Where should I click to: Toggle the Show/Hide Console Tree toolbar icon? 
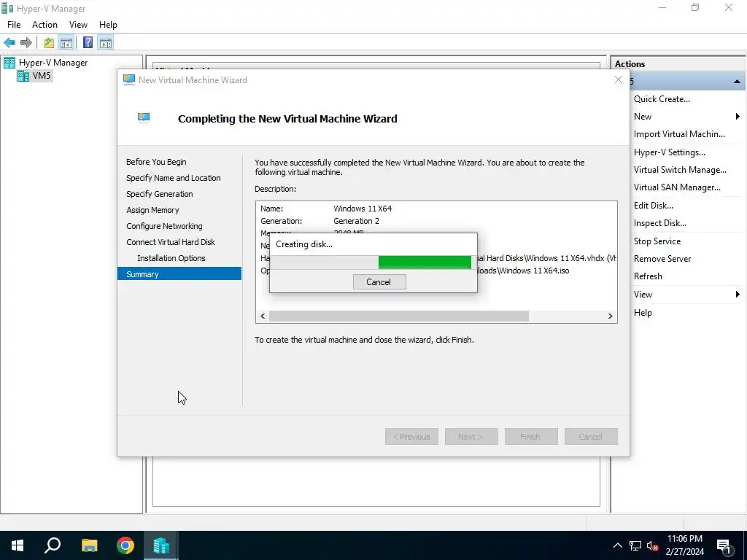[x=66, y=43]
